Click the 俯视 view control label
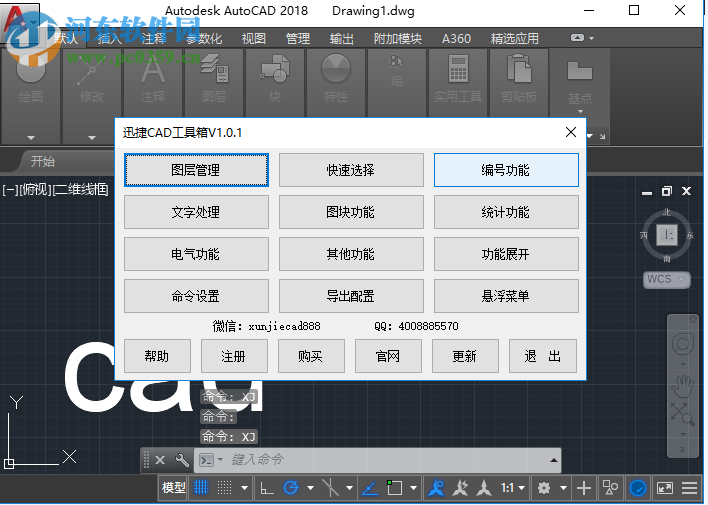Viewport: 708px width, 505px height. point(35,190)
